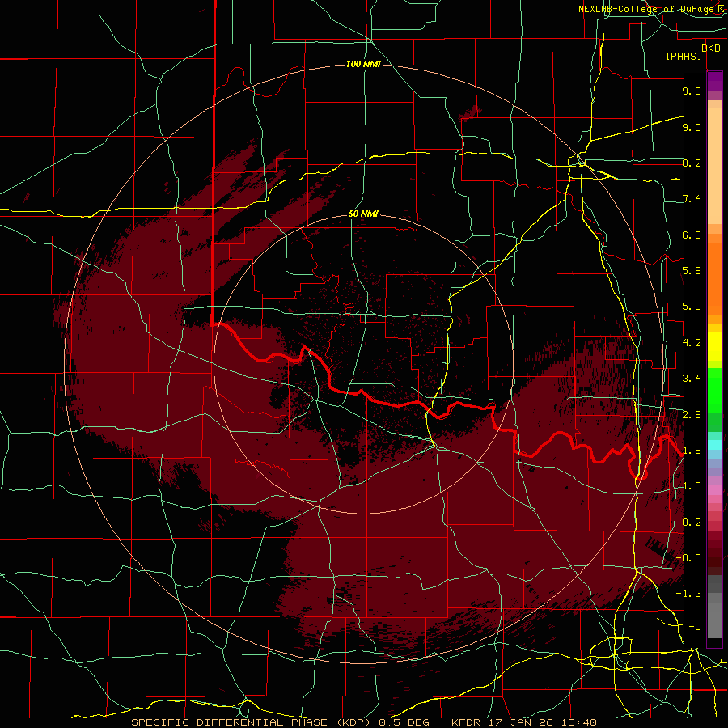Select the 3.4 legend value
728x728 pixels.
[692, 379]
